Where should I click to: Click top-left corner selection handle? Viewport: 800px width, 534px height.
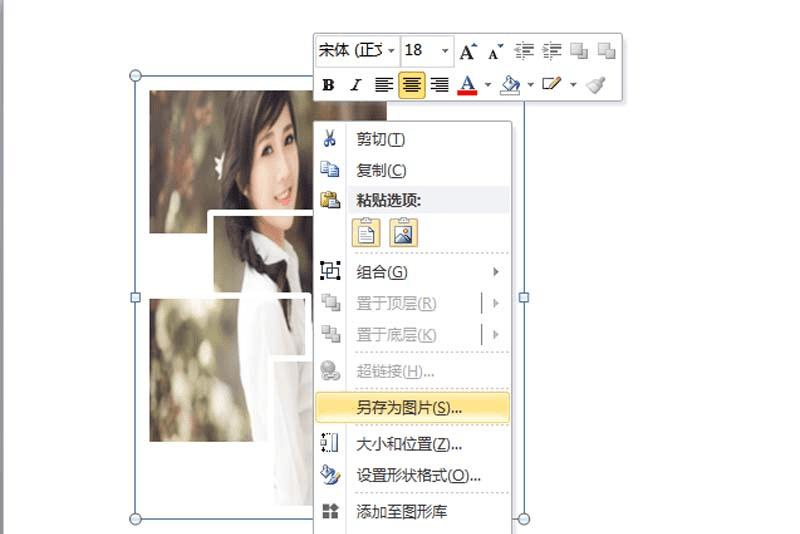pyautogui.click(x=135, y=76)
